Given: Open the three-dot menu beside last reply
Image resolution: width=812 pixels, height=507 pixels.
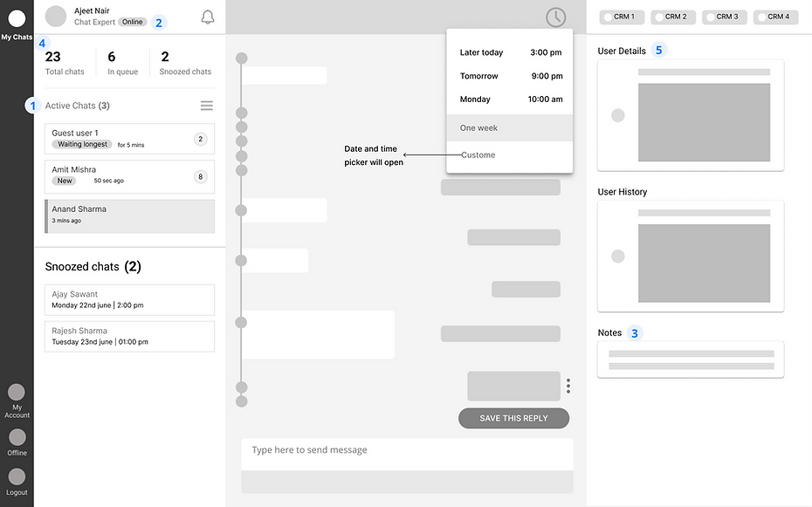Looking at the screenshot, I should tap(568, 386).
